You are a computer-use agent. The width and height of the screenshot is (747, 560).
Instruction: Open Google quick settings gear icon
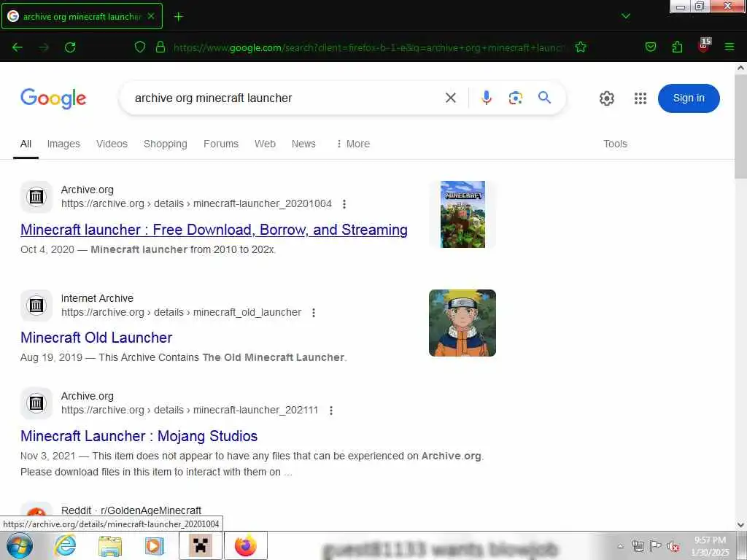pos(606,98)
